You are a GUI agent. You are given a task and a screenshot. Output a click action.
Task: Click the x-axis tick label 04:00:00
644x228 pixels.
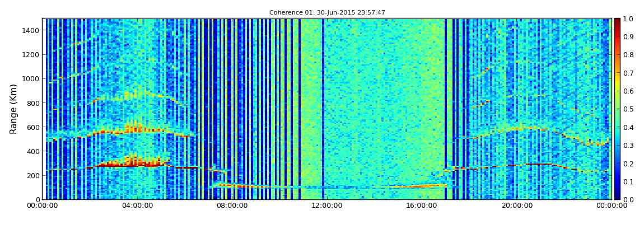pyautogui.click(x=136, y=206)
